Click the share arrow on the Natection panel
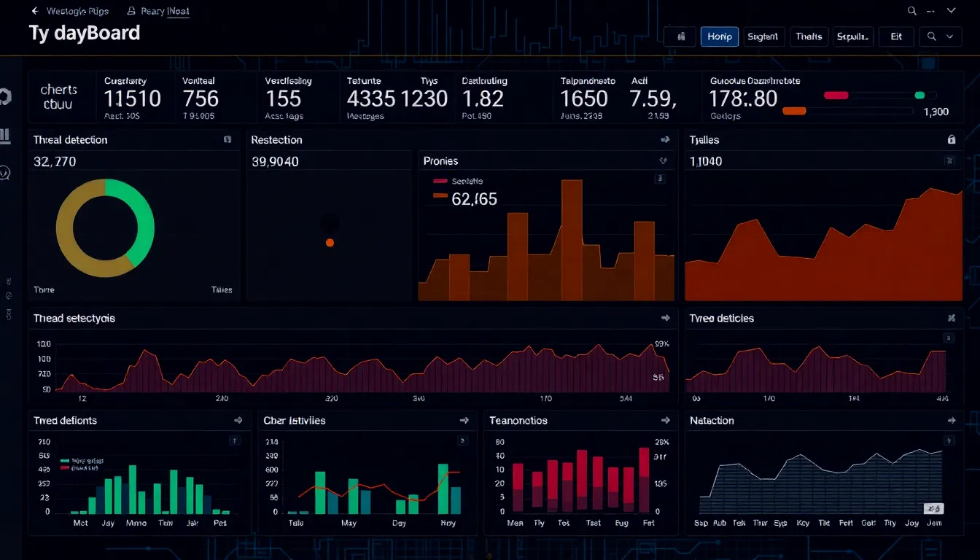This screenshot has height=560, width=980. (951, 420)
